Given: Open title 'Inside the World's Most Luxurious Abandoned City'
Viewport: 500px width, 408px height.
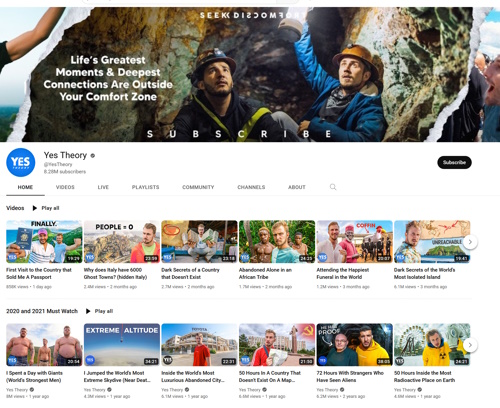Looking at the screenshot, I should point(193,376).
